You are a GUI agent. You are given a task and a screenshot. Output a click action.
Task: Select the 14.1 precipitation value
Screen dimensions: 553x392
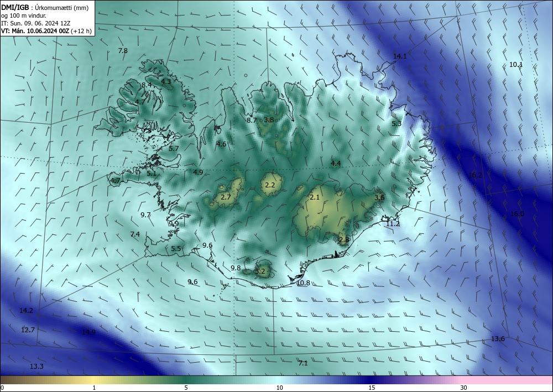coord(400,56)
